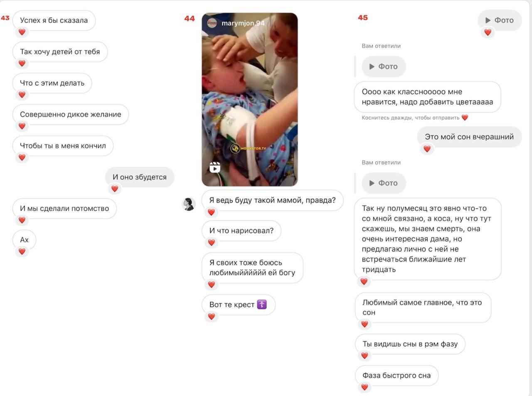Image resolution: width=532 pixels, height=396 pixels.
Task: Select message 'Совершенно дикое желание'
Action: pos(71,114)
